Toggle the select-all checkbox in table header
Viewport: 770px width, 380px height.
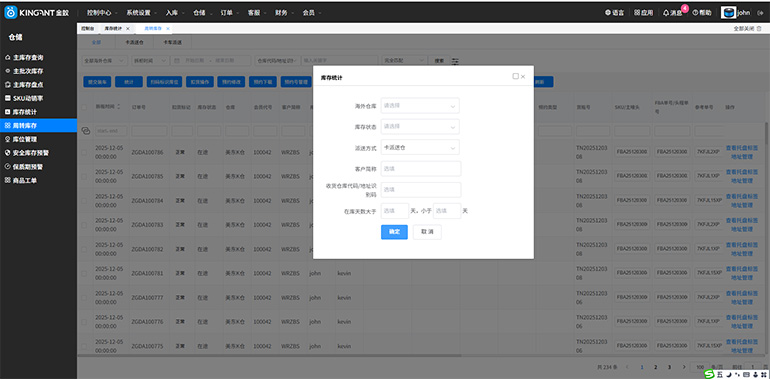pyautogui.click(x=84, y=107)
